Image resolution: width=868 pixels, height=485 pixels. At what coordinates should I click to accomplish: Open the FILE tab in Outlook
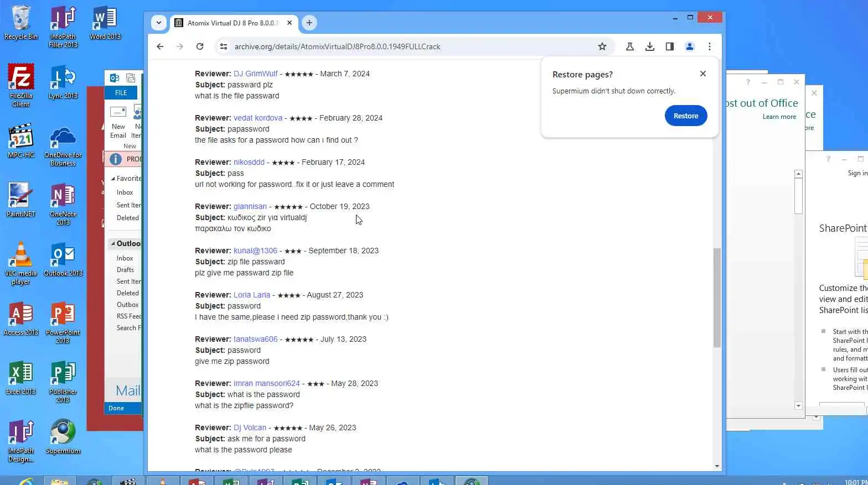coord(121,93)
